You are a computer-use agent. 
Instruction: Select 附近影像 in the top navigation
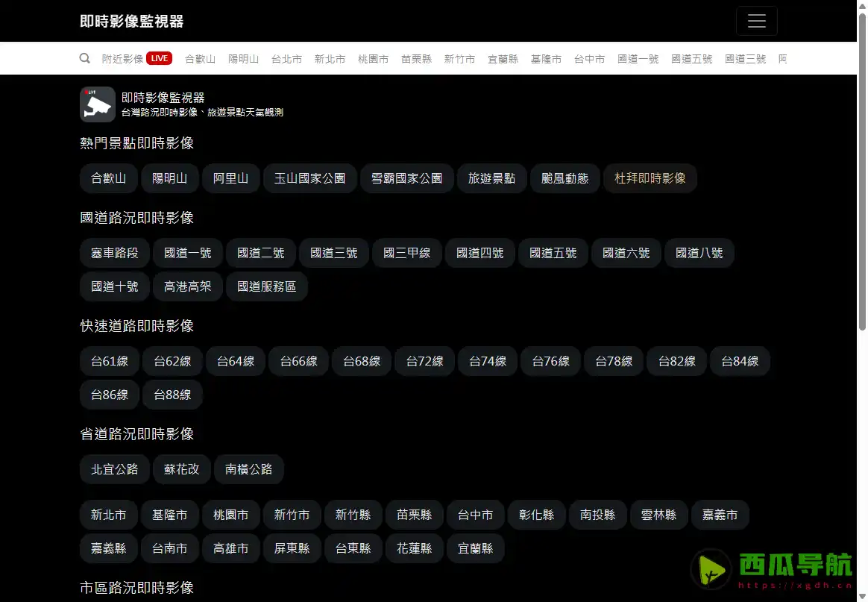tap(122, 58)
